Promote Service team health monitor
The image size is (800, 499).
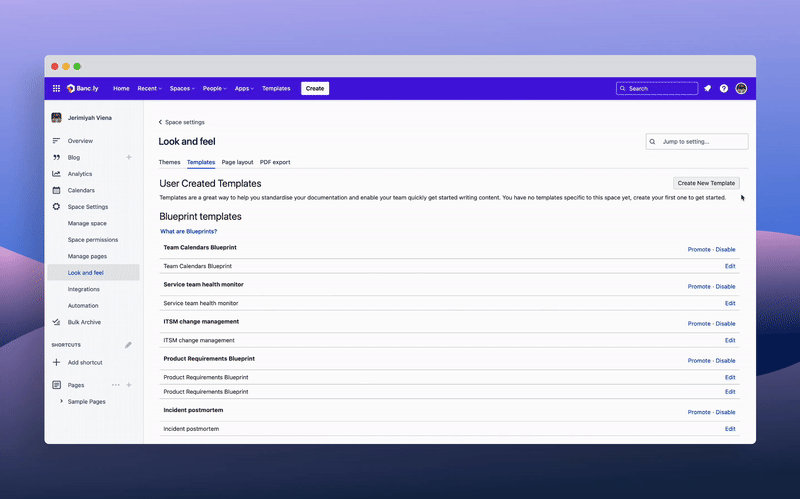pos(699,286)
